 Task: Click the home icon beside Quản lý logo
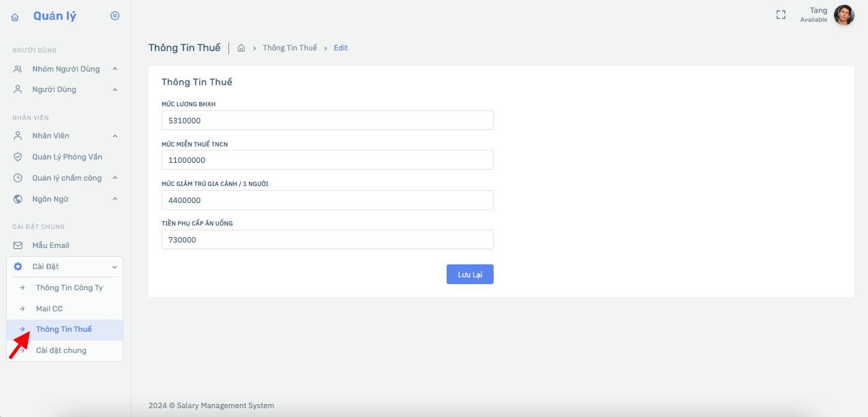(15, 16)
